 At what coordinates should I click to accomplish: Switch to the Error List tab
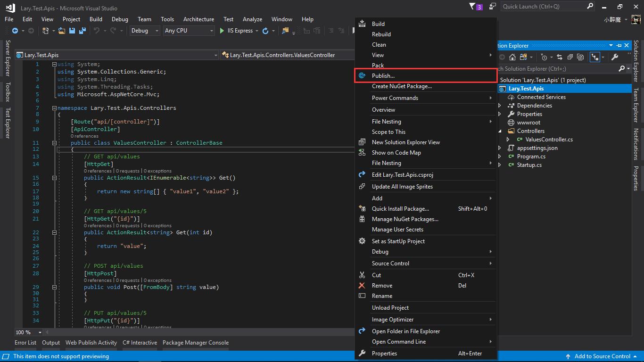click(x=25, y=343)
